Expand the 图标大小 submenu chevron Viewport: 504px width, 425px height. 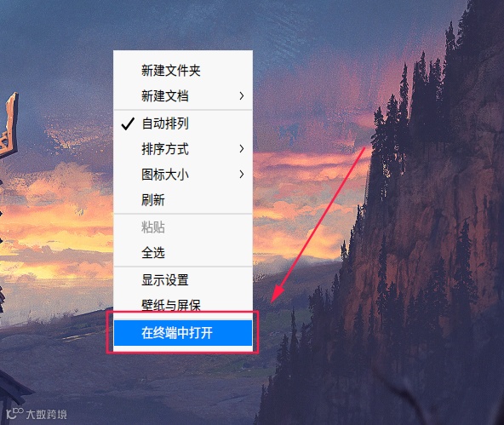click(x=242, y=175)
